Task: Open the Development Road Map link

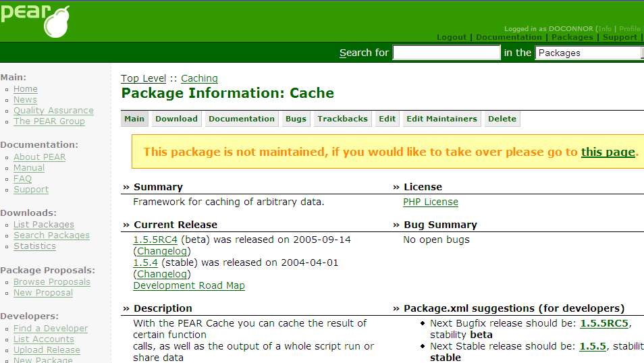Action: (x=189, y=286)
